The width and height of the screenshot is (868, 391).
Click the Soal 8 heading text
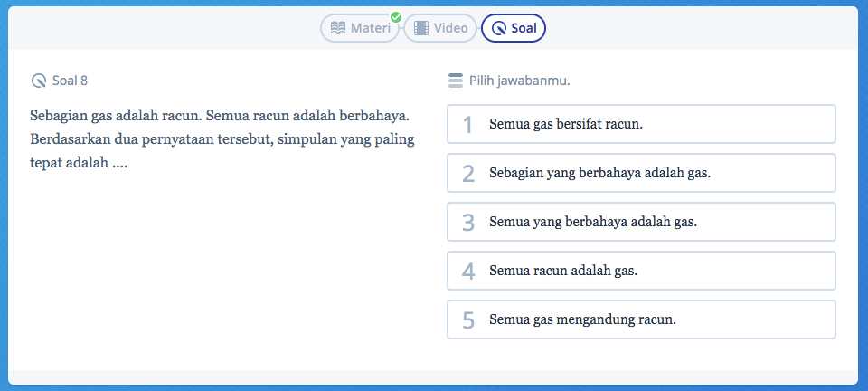(70, 81)
